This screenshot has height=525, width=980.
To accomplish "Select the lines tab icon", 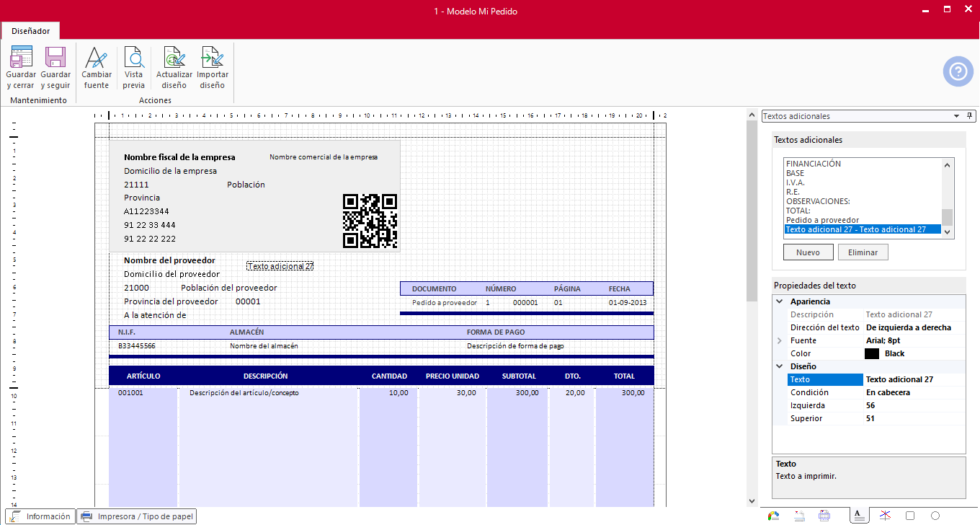I will point(886,516).
